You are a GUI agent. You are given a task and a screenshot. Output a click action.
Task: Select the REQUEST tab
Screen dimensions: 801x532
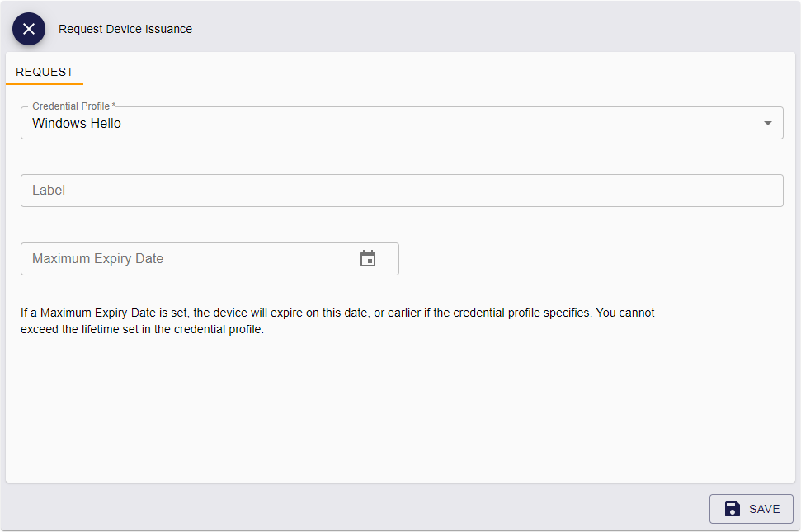(45, 72)
